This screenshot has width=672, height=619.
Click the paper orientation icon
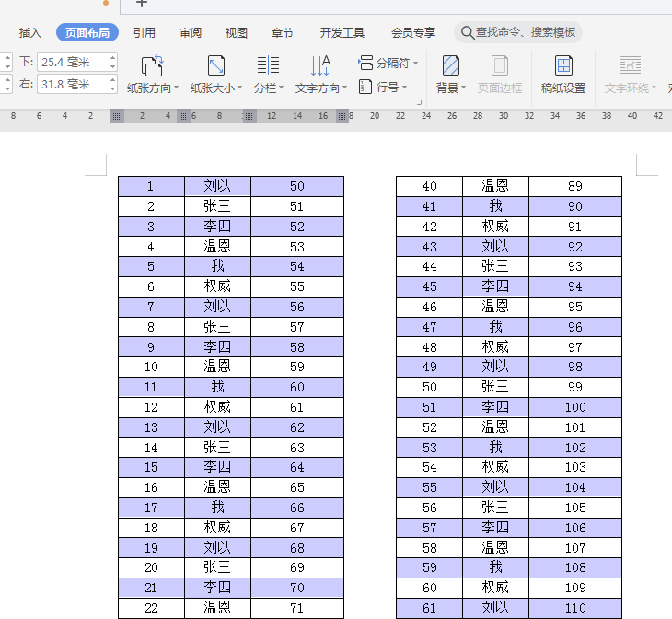pyautogui.click(x=153, y=66)
